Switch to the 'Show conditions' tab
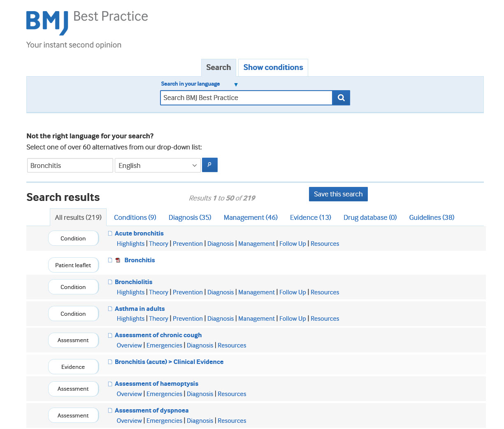504x429 pixels. tap(273, 67)
